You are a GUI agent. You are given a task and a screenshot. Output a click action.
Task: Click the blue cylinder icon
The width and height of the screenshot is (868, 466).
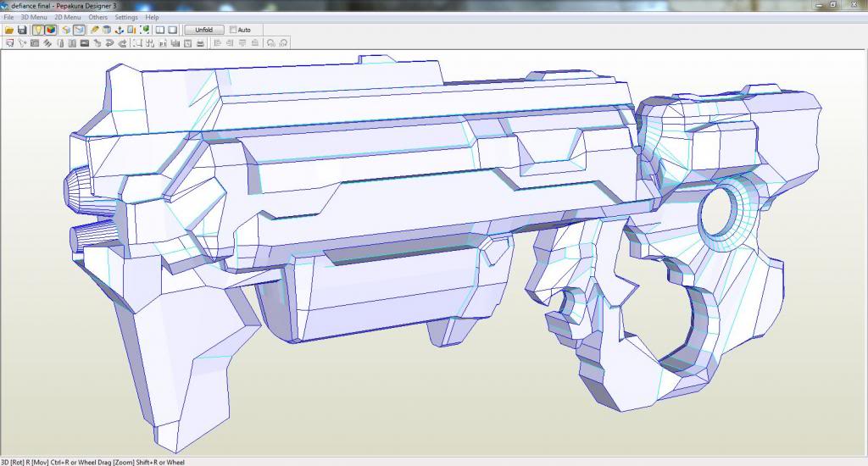(107, 30)
